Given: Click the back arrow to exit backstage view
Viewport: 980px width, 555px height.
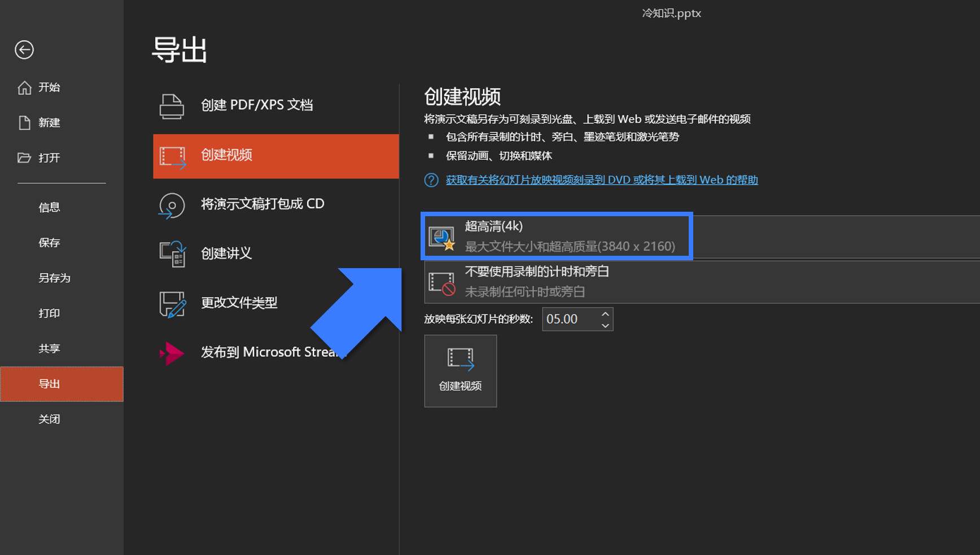Looking at the screenshot, I should click(x=24, y=50).
